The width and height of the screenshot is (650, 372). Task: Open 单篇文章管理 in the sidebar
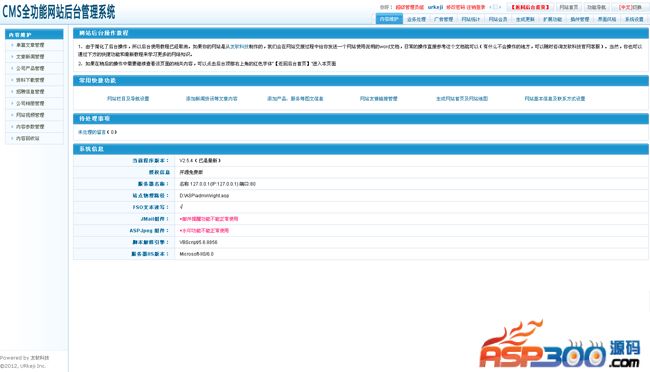click(x=30, y=45)
